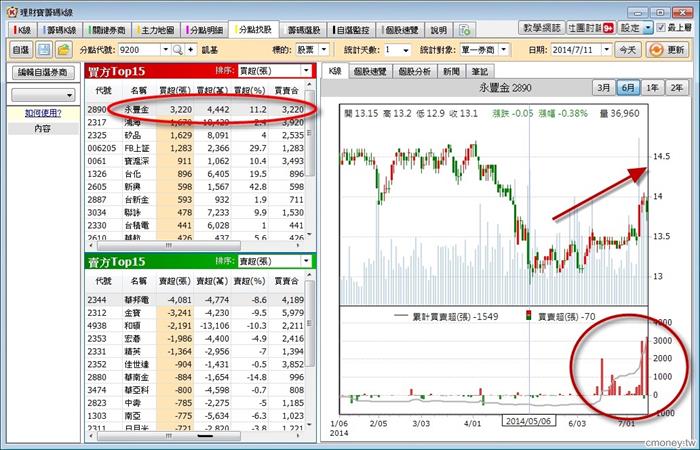
Task: Click the open folder icon in toolbar
Action: (63, 49)
